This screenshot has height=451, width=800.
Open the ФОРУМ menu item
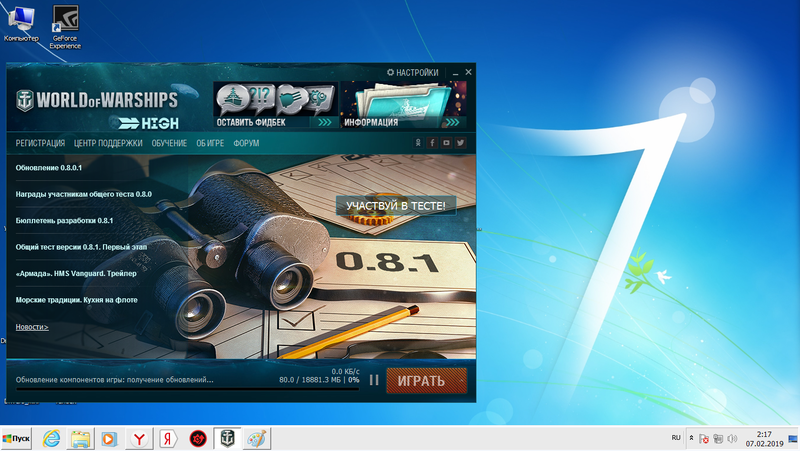(x=246, y=143)
